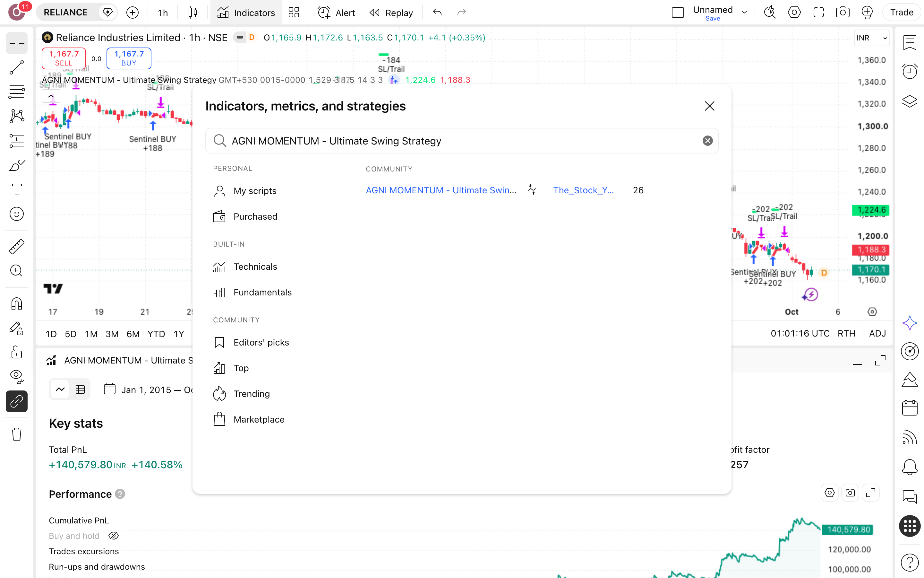The image size is (924, 578).
Task: Open the RELIANCE symbol search
Action: pos(66,13)
